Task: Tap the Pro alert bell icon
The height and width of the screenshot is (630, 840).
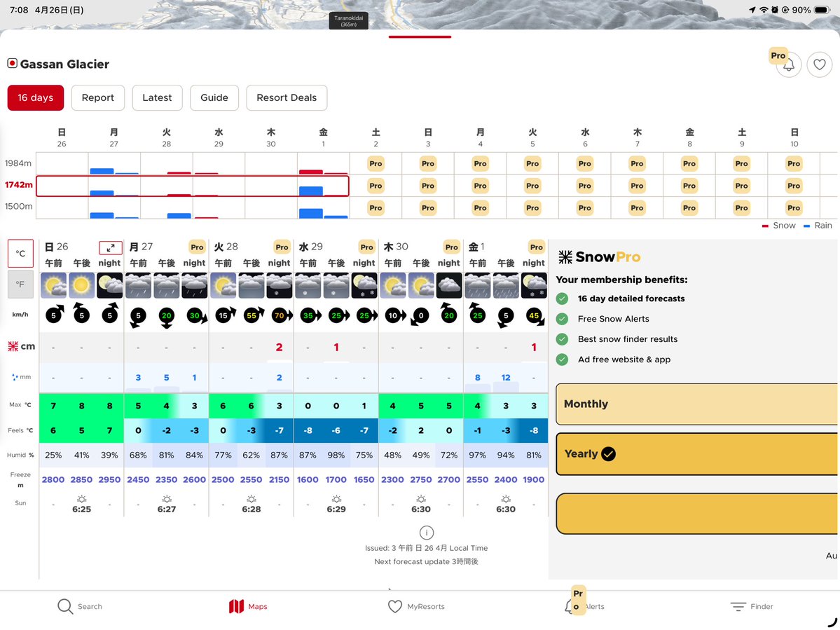Action: coord(789,64)
